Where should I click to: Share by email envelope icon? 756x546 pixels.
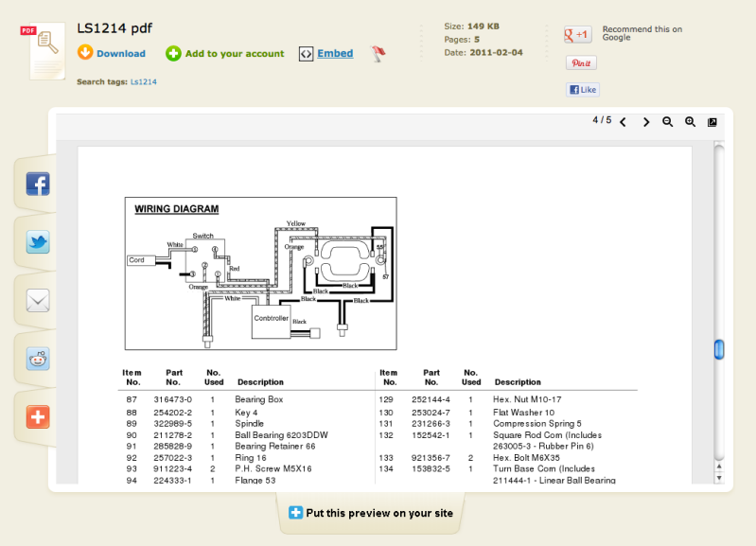click(38, 301)
